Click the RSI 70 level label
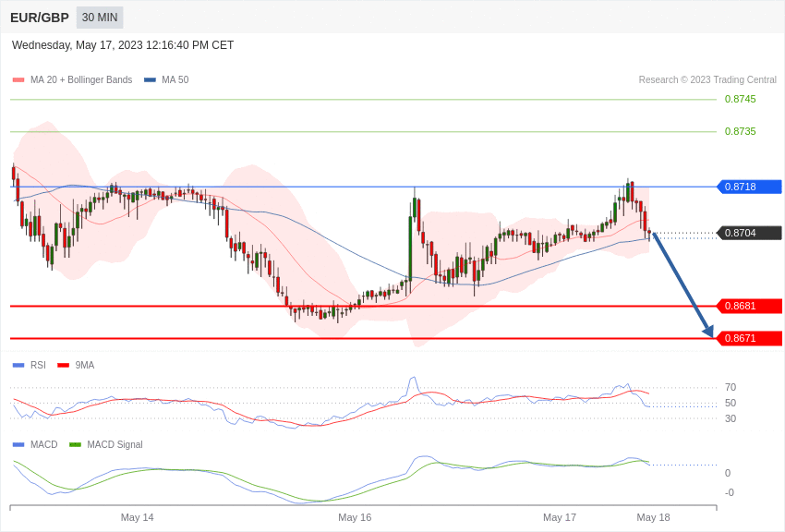 coord(731,387)
